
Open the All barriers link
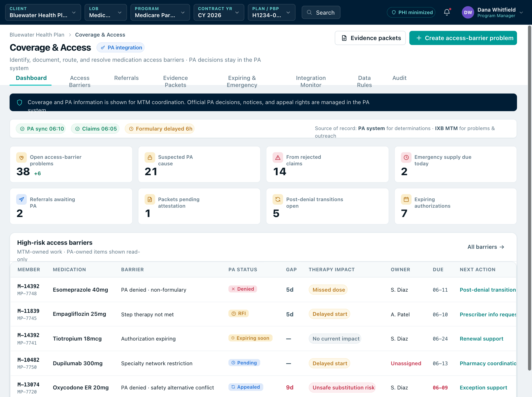click(486, 247)
